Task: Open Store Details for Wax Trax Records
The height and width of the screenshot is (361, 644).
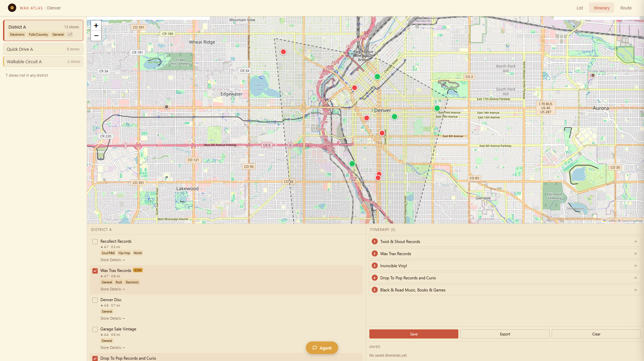Action: click(112, 289)
